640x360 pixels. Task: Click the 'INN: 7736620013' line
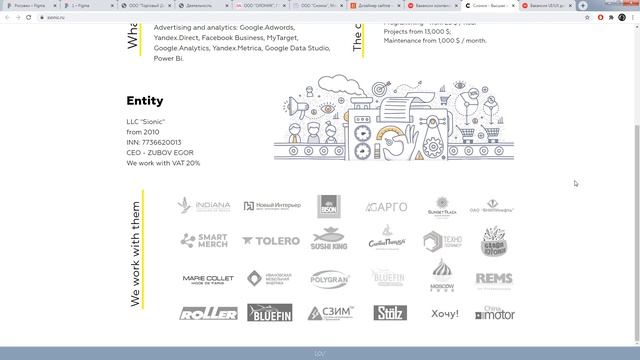pyautogui.click(x=154, y=142)
